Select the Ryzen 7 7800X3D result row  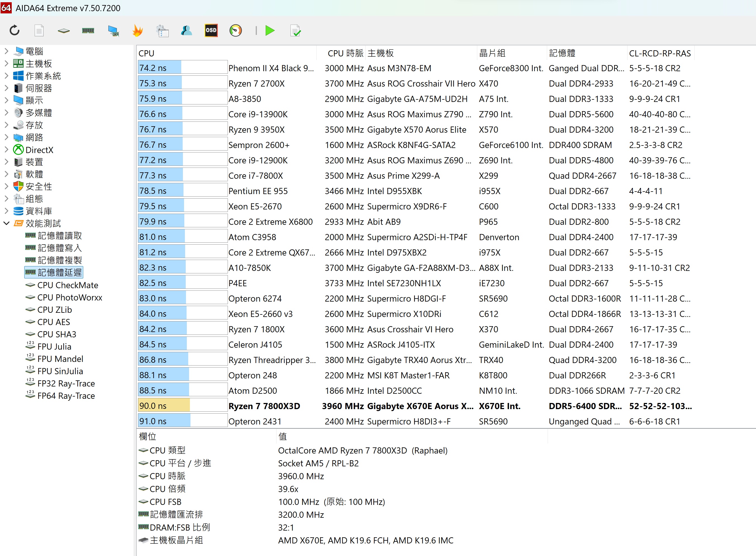coord(415,406)
